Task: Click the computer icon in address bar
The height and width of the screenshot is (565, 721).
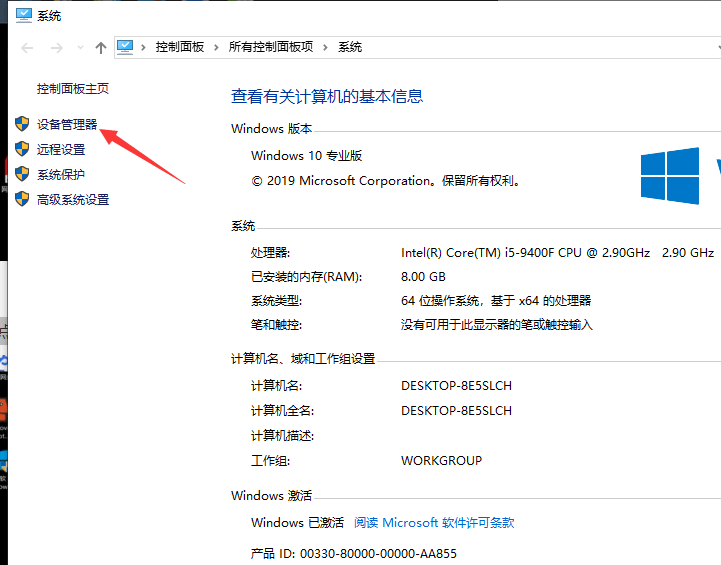Action: 126,47
